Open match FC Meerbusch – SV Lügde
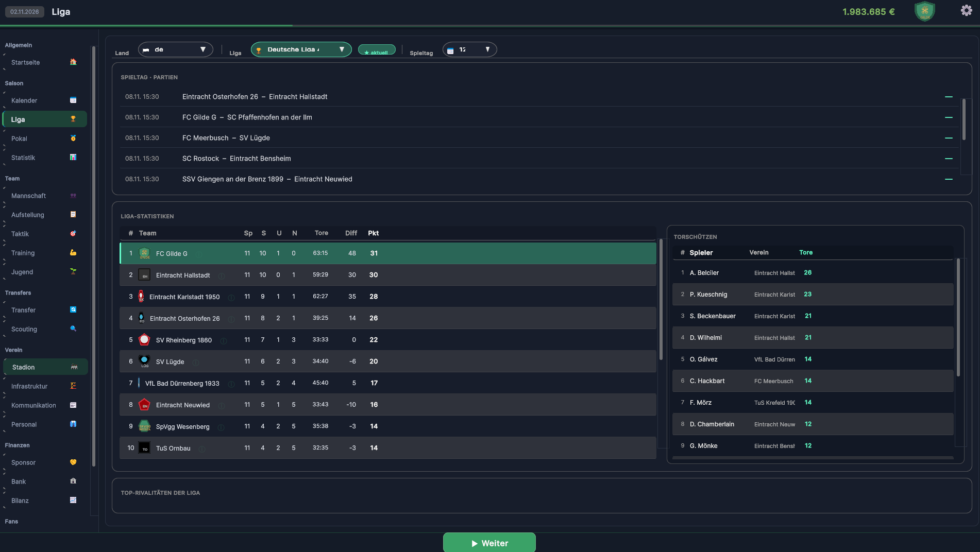 tap(539, 138)
